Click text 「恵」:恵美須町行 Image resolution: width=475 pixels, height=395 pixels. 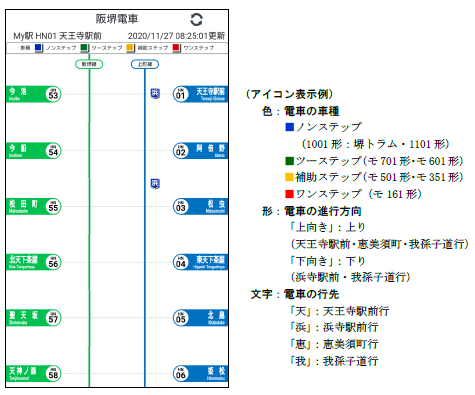tap(334, 344)
